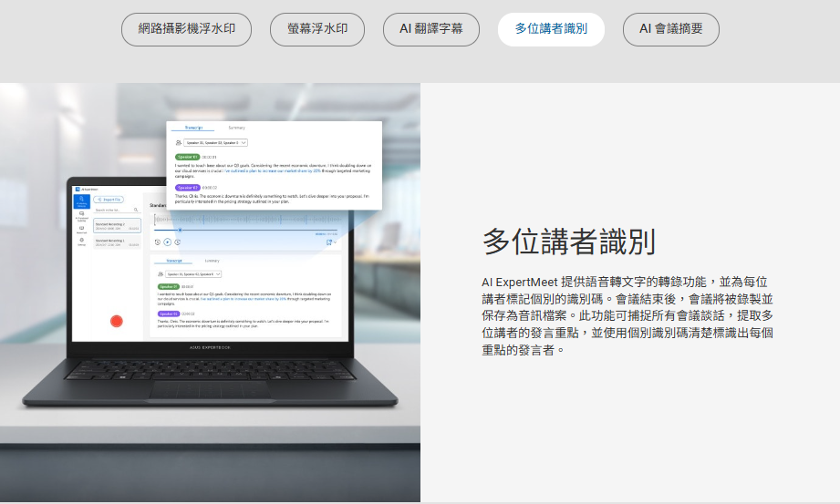Open AI Translated Subtitle in the app sidebar
Image resolution: width=840 pixels, height=504 pixels.
coord(81,215)
